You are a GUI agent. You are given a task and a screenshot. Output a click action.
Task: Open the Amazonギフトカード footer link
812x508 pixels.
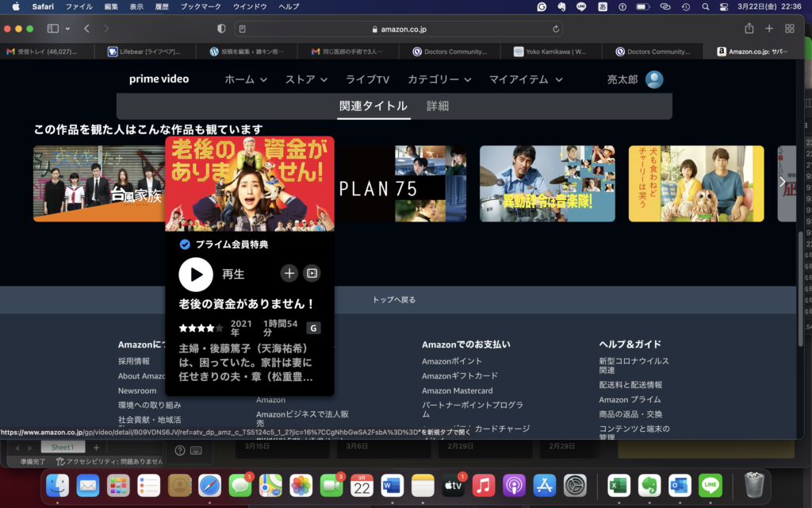pos(460,375)
